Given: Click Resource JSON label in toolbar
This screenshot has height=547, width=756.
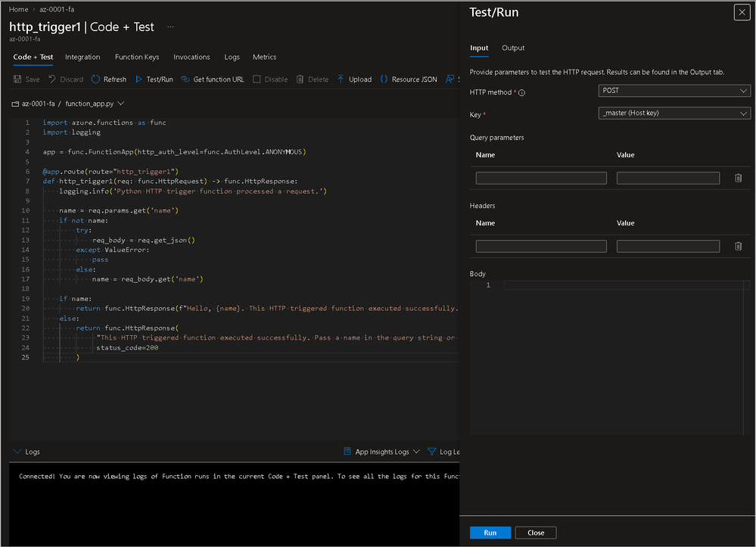Looking at the screenshot, I should [414, 79].
